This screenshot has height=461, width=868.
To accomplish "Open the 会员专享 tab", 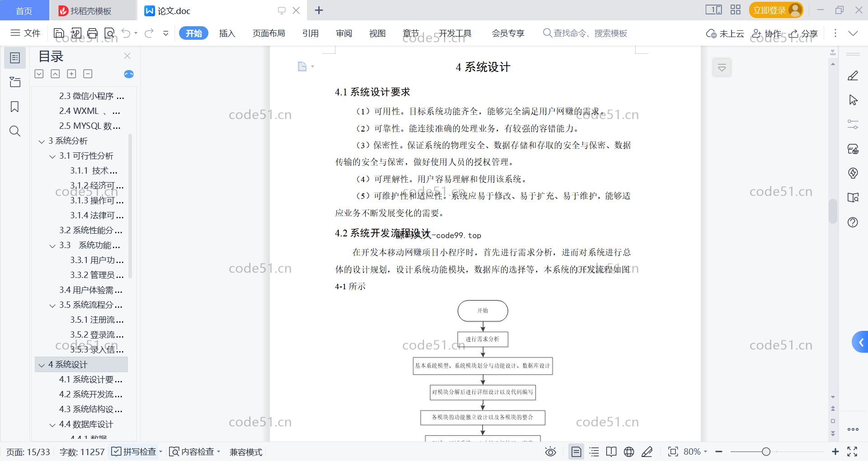I will (x=508, y=33).
